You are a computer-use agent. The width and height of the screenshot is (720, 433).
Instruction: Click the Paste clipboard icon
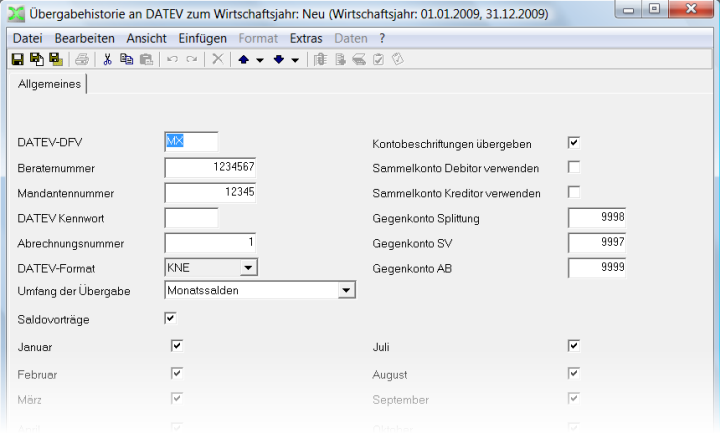(x=146, y=59)
